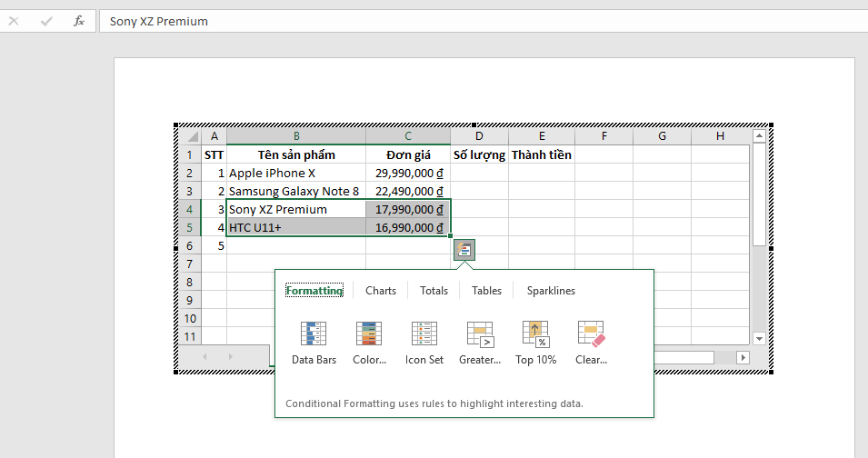Open the Totals tab
868x458 pixels.
[x=434, y=291]
